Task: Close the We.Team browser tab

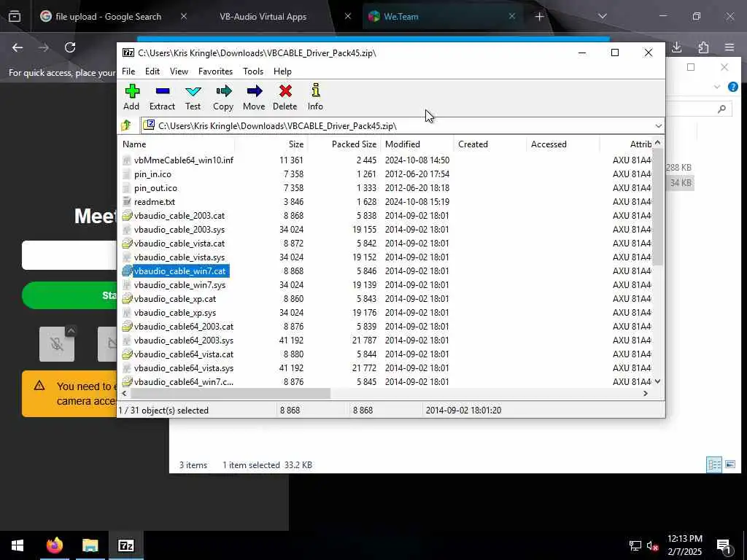Action: [x=511, y=16]
